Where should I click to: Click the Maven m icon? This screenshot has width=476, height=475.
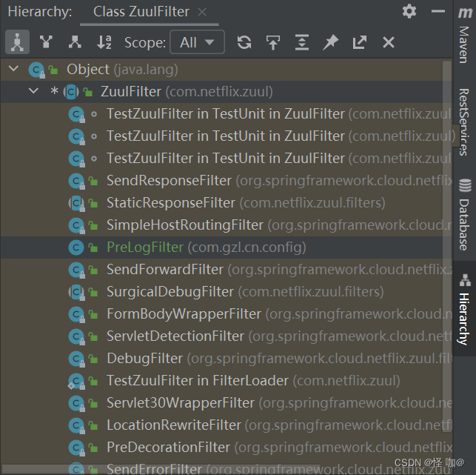click(465, 13)
